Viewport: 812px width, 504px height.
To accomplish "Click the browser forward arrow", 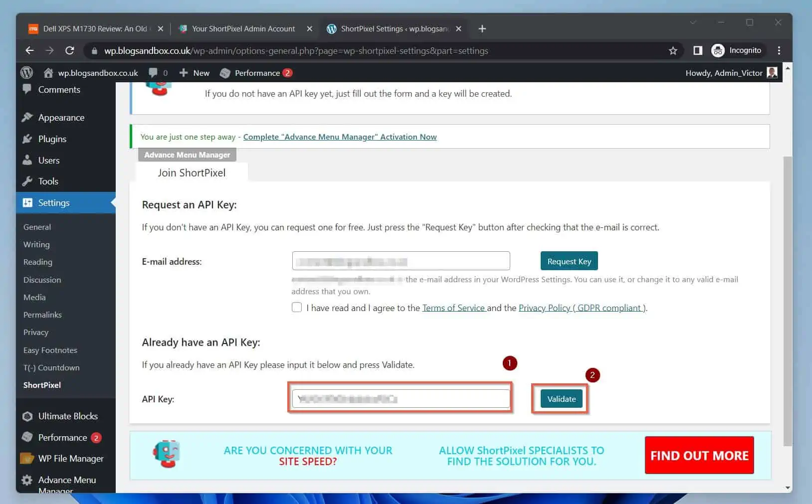I will click(x=49, y=50).
